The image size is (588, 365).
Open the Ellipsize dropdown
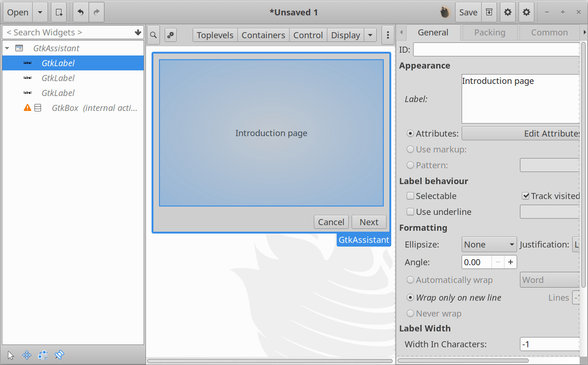(489, 244)
